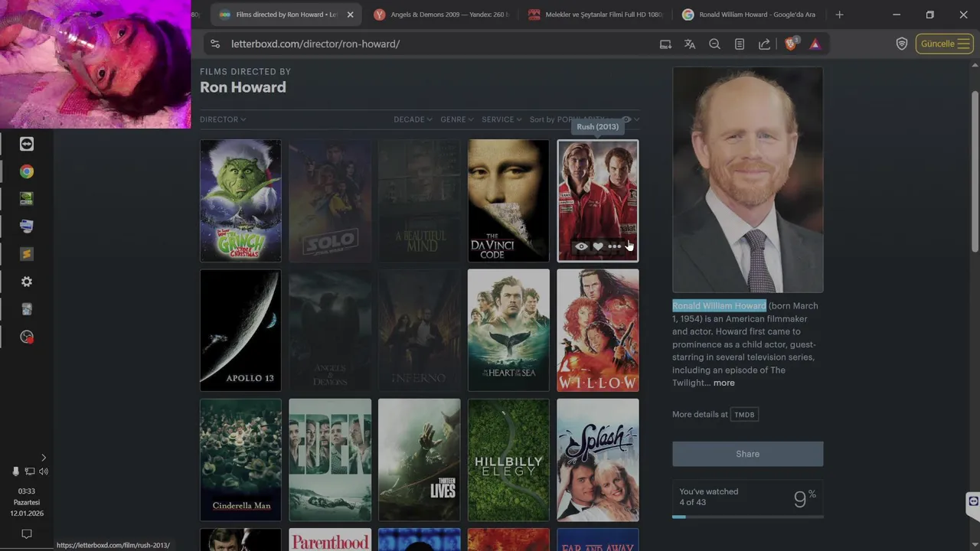The width and height of the screenshot is (980, 551).
Task: Click the translate page icon
Action: coord(690,44)
